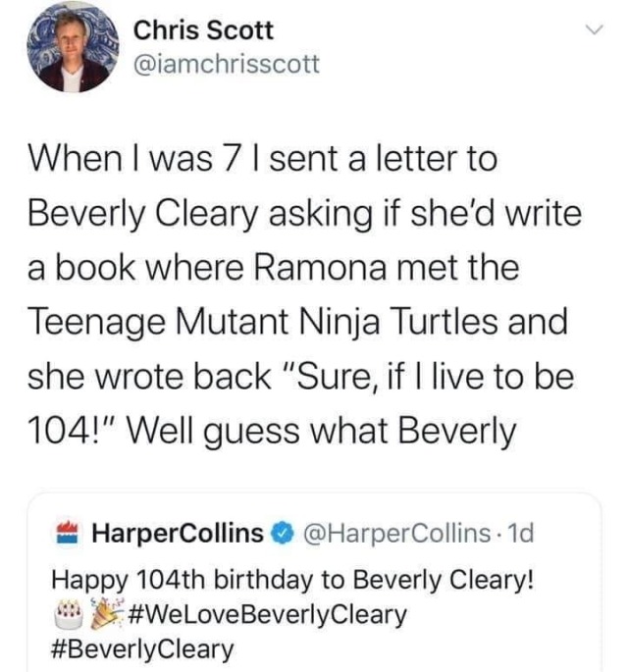Click "Well guess what Beverly" text
Image resolution: width=628 pixels, height=672 pixels.
(332, 427)
